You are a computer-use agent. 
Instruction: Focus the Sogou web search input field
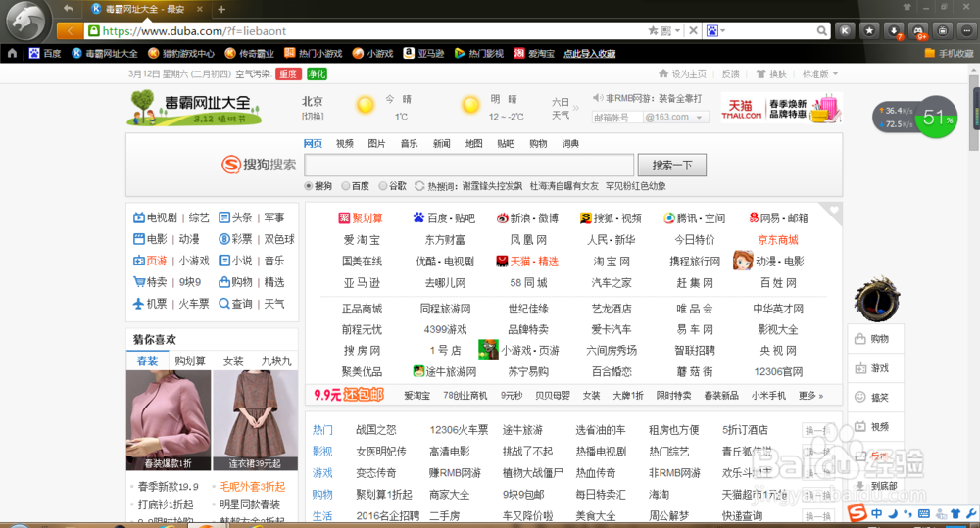pyautogui.click(x=468, y=165)
